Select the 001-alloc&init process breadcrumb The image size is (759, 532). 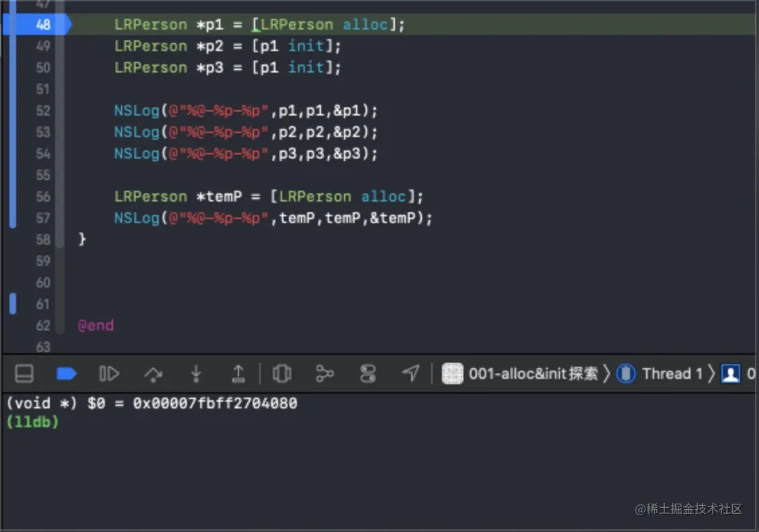click(521, 373)
